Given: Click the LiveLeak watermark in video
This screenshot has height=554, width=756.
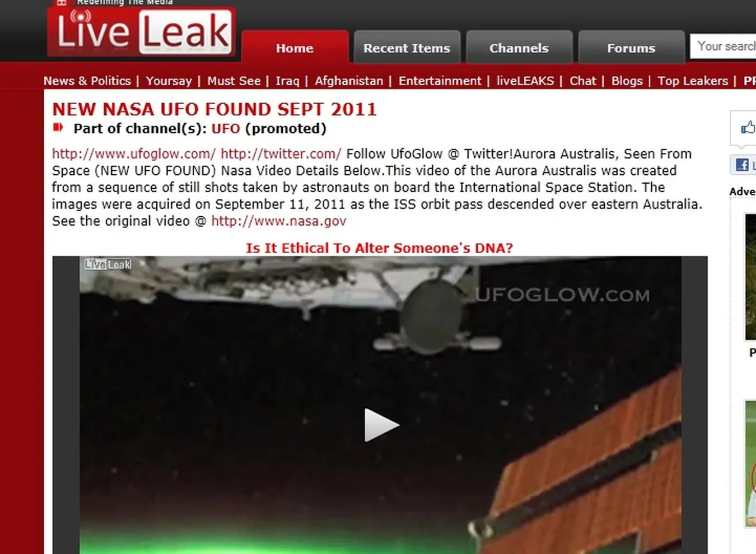Looking at the screenshot, I should pyautogui.click(x=108, y=264).
